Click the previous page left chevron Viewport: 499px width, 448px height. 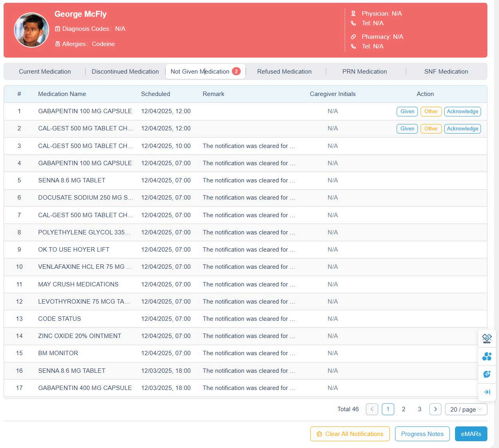[372, 409]
